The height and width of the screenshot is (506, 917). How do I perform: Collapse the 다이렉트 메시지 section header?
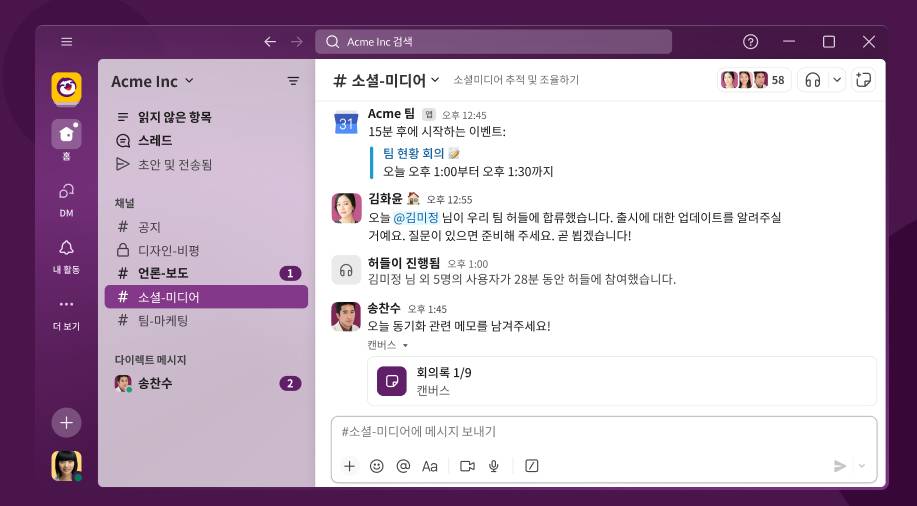coord(150,360)
